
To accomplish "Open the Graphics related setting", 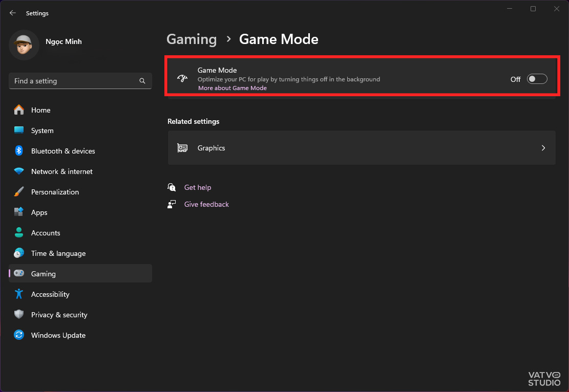I will (362, 148).
